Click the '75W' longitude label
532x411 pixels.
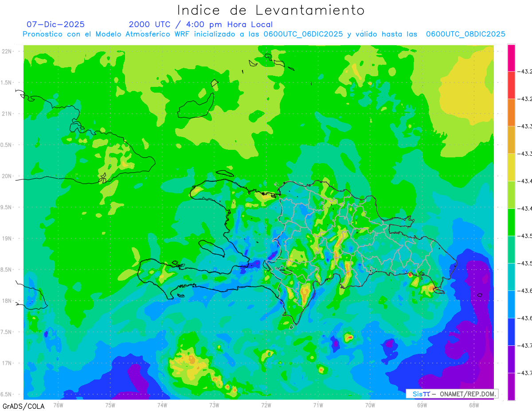(x=110, y=405)
